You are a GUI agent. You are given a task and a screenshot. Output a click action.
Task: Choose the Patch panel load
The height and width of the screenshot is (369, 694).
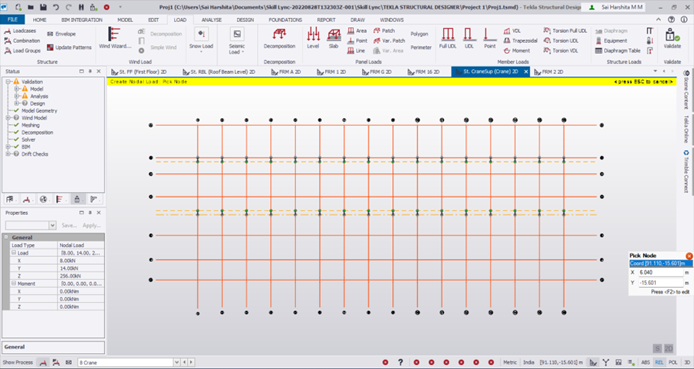[384, 31]
